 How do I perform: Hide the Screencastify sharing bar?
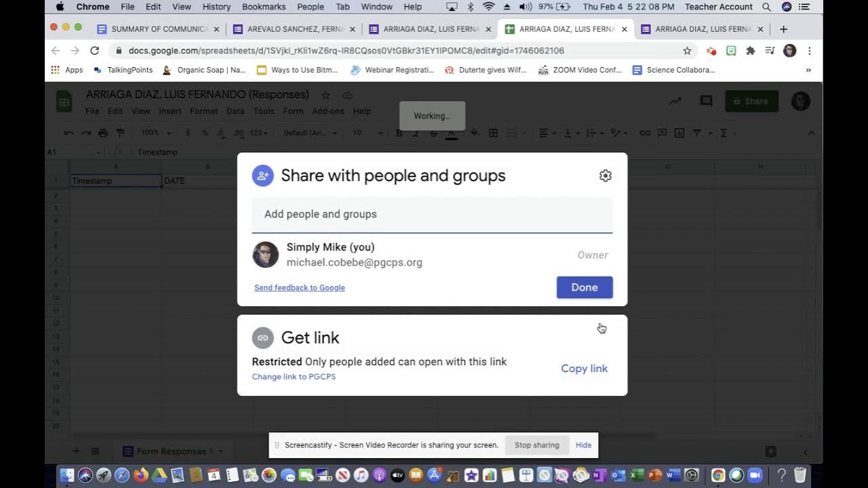[583, 445]
